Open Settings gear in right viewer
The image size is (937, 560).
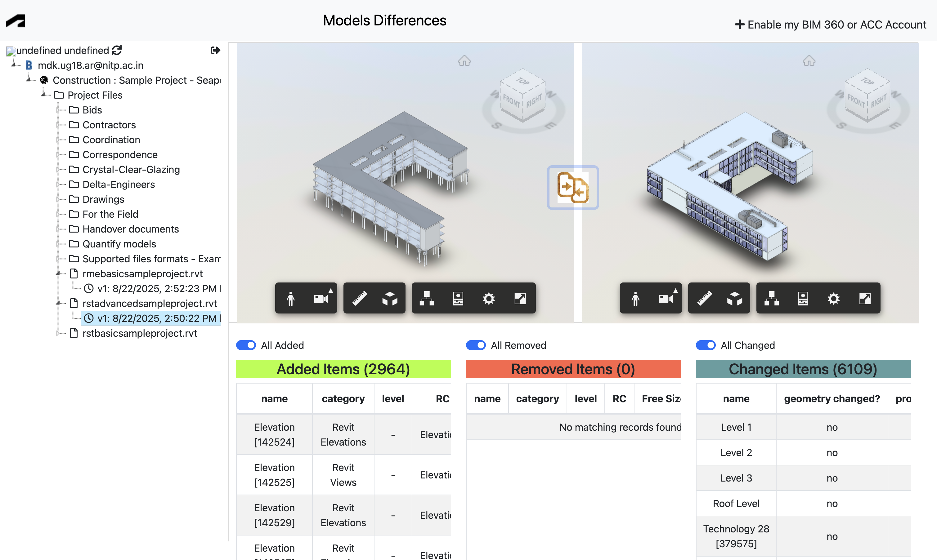(x=834, y=299)
